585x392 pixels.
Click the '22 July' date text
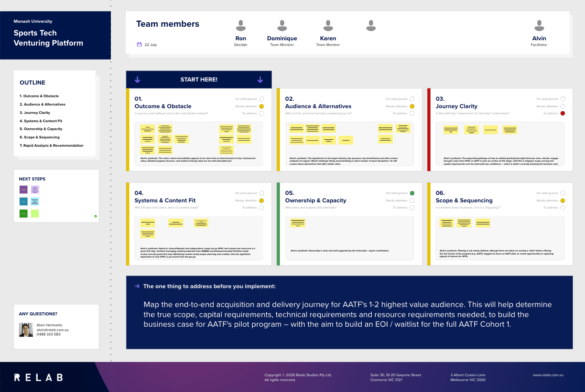151,45
